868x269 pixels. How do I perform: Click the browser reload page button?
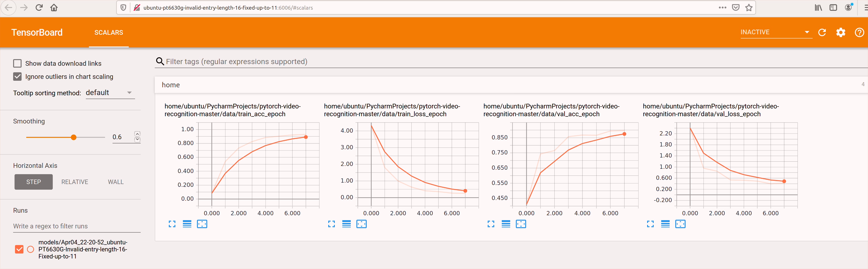39,8
